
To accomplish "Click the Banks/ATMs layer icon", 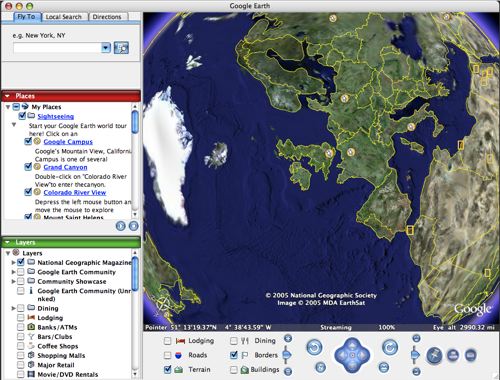I will pyautogui.click(x=31, y=327).
